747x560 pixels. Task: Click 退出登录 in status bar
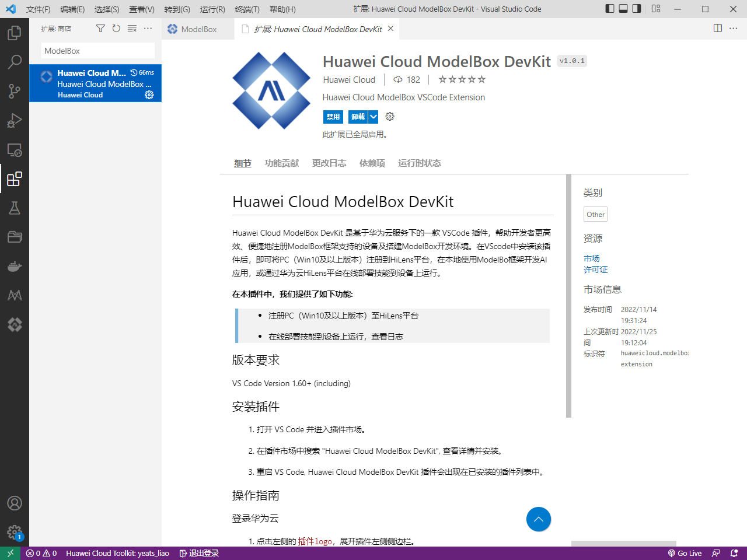tap(199, 553)
